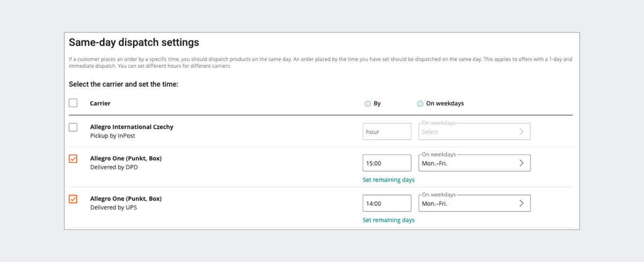Click the Allegro International Czechy carrier name
This screenshot has height=262, width=644.
point(131,127)
